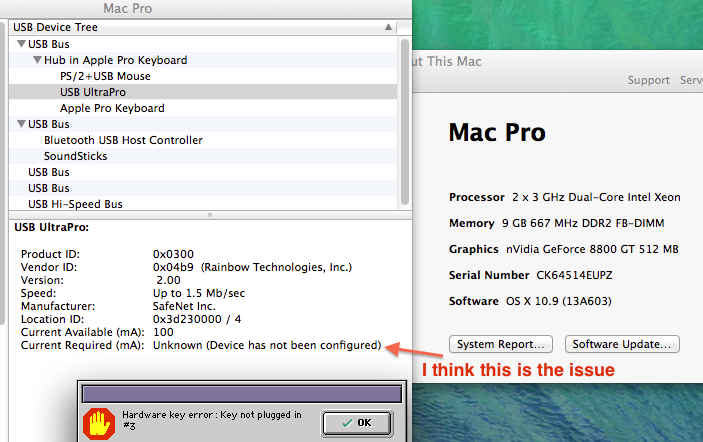Screen dimensions: 703x442
Task: Open Software Update in About This Mac
Action: click(622, 344)
